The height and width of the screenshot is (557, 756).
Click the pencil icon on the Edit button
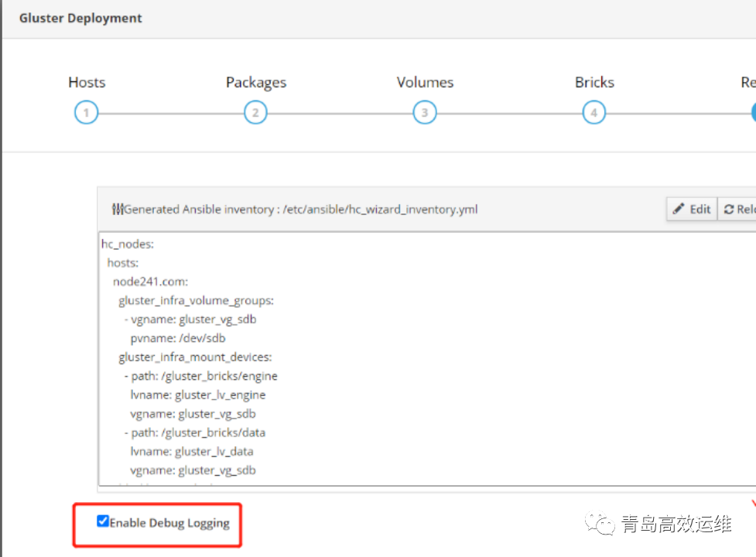coord(679,209)
